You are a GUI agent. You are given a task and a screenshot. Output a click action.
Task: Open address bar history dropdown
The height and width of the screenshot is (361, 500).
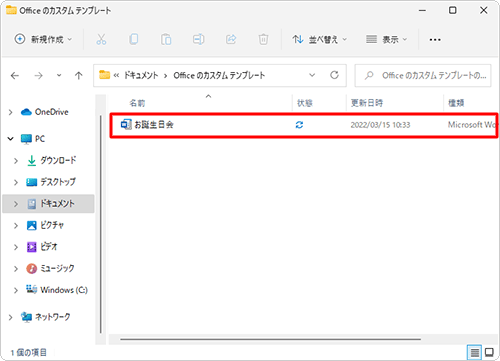point(312,75)
